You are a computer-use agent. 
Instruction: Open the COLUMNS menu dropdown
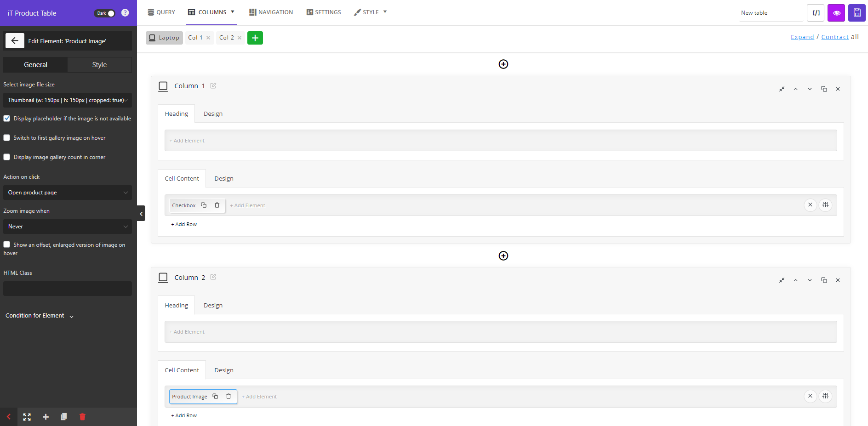coord(211,12)
